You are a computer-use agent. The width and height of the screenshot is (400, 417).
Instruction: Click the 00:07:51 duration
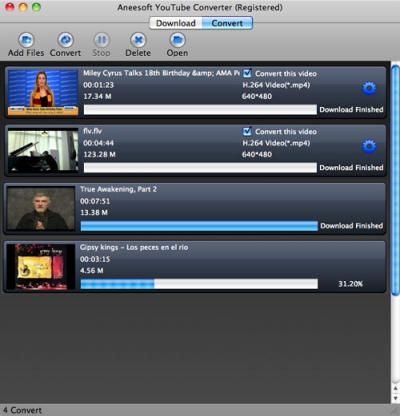pos(95,201)
